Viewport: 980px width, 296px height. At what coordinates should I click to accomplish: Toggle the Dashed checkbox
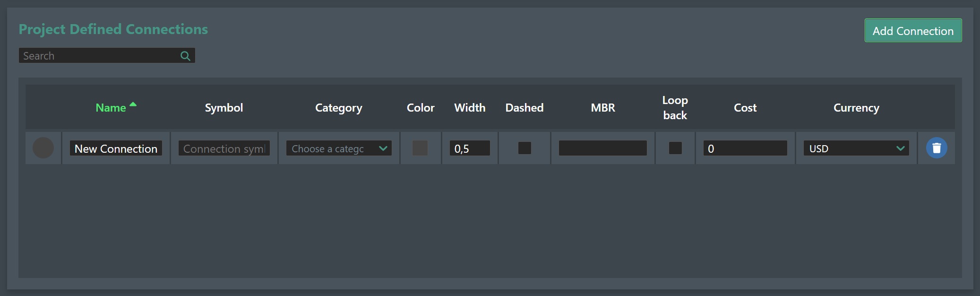tap(524, 148)
